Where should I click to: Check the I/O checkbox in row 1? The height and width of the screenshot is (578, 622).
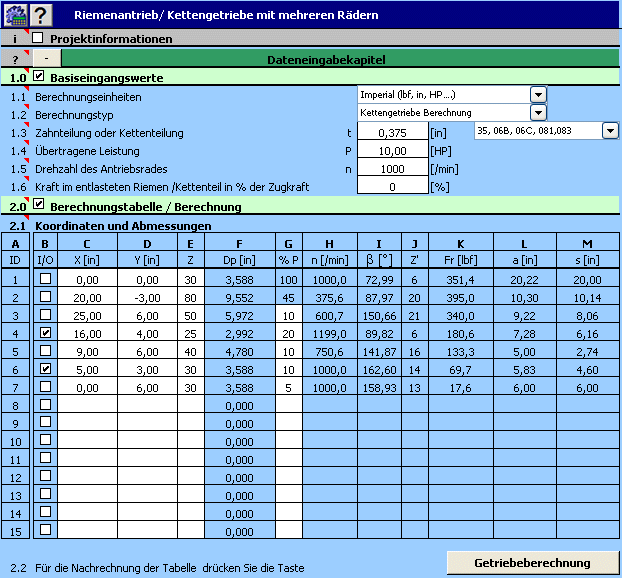pos(46,278)
